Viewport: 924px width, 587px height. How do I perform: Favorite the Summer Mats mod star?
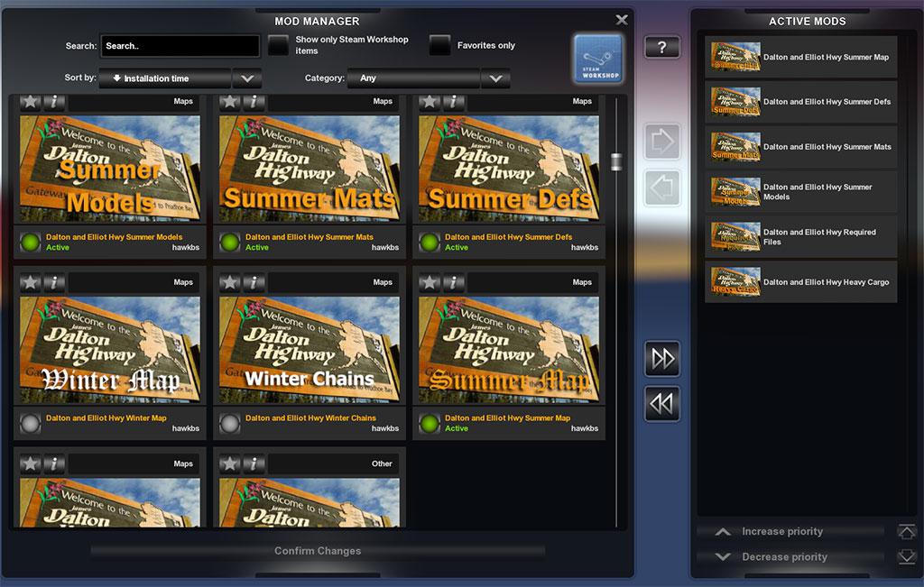[x=230, y=102]
